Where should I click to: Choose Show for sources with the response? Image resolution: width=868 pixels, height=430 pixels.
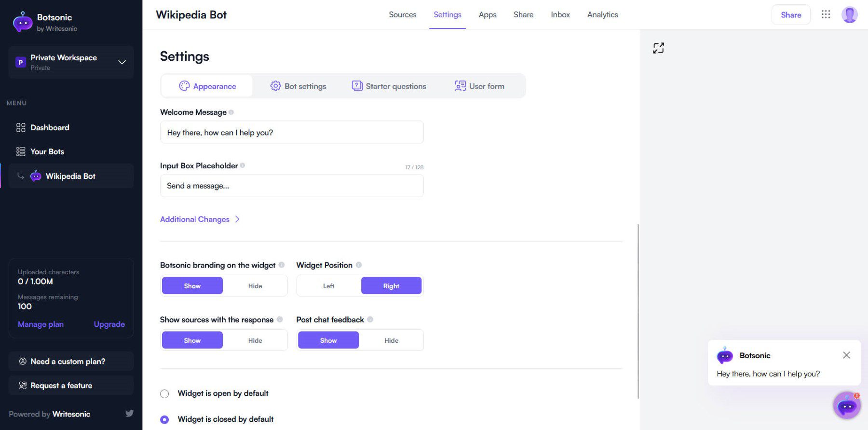pos(192,340)
